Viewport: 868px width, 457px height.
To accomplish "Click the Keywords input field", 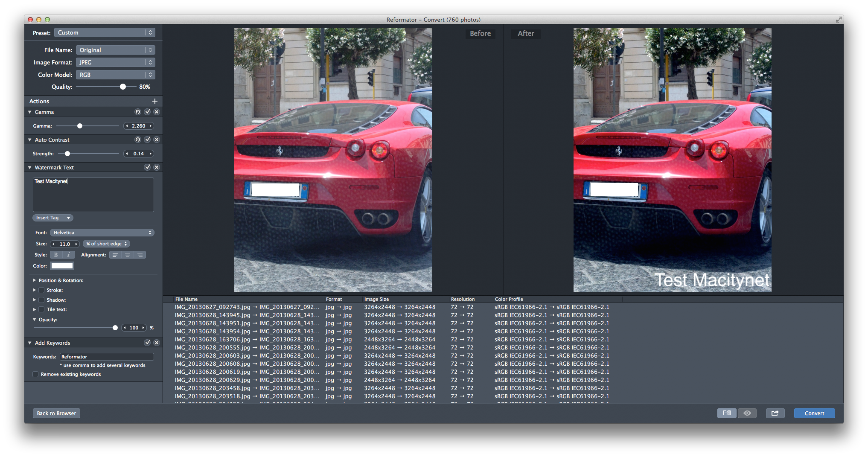I will tap(107, 357).
